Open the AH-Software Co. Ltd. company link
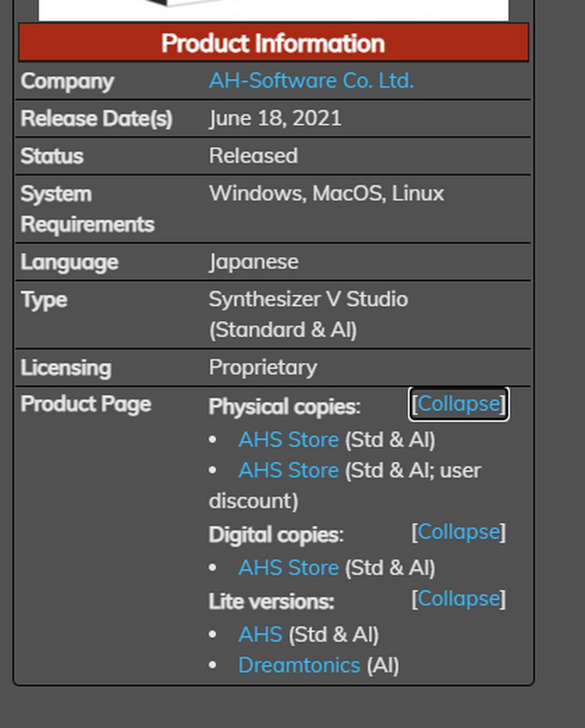Screen dimensions: 585x728 coord(311,81)
